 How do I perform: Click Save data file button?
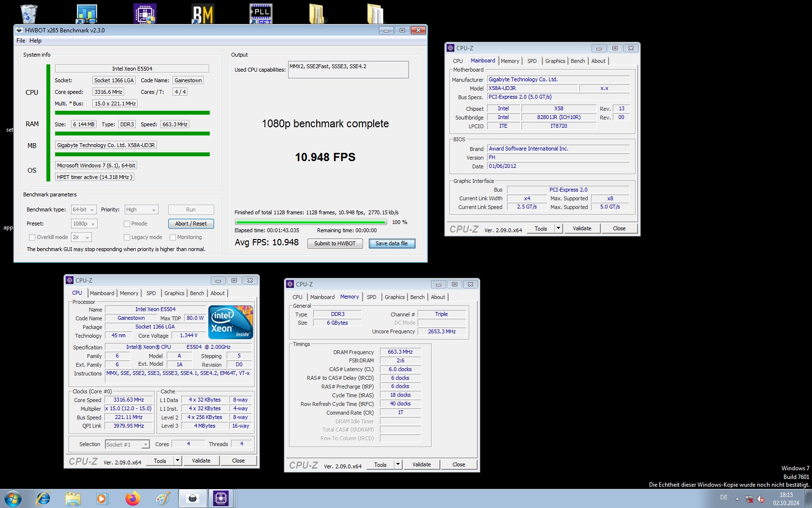coord(392,243)
